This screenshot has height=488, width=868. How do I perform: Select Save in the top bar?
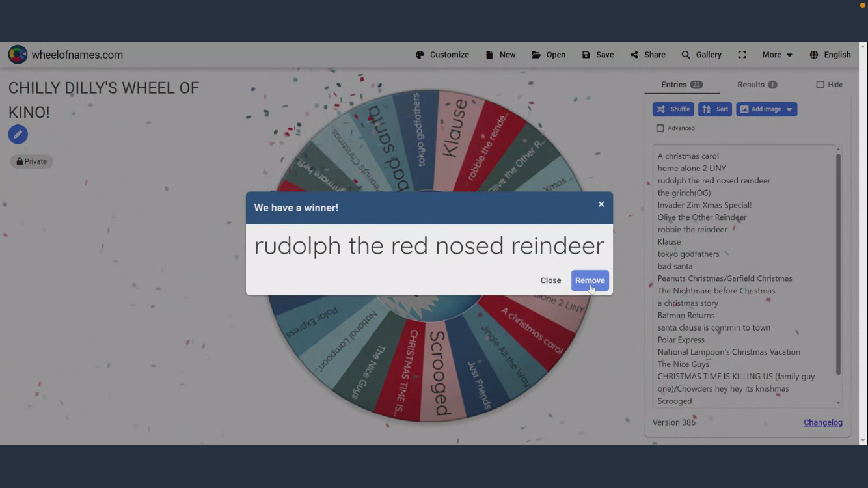tap(598, 55)
